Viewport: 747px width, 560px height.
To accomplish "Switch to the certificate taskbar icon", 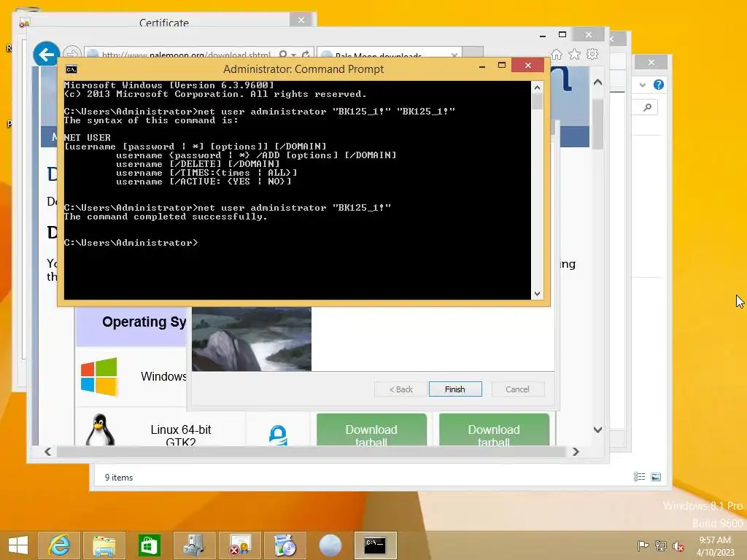I will [239, 545].
